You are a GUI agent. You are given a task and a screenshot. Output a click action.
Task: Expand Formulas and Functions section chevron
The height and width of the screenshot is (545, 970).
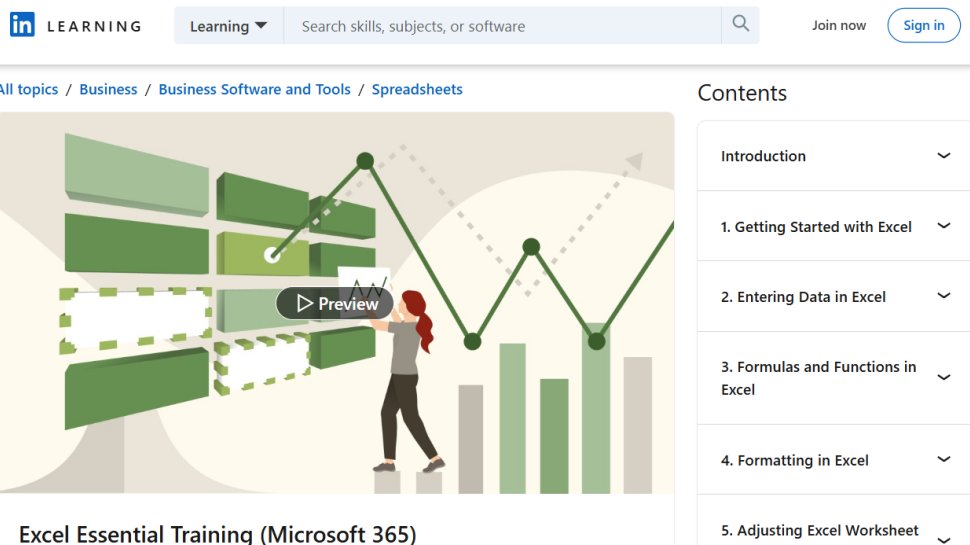tap(943, 378)
